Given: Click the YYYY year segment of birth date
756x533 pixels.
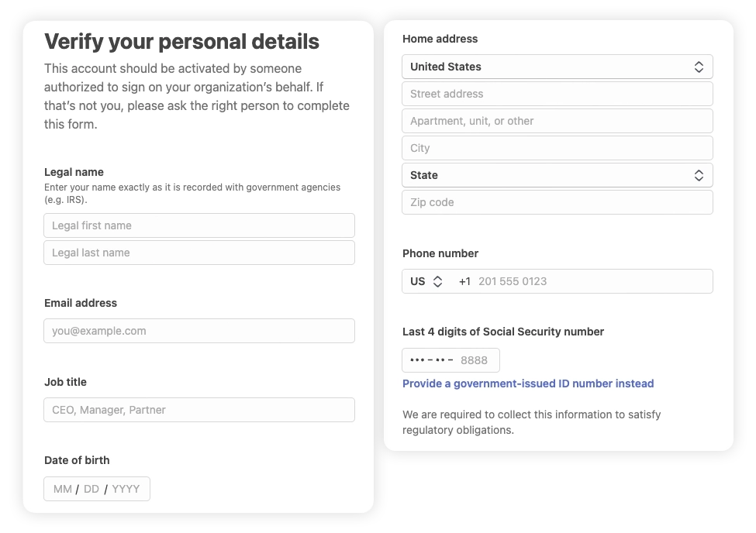Looking at the screenshot, I should (126, 489).
